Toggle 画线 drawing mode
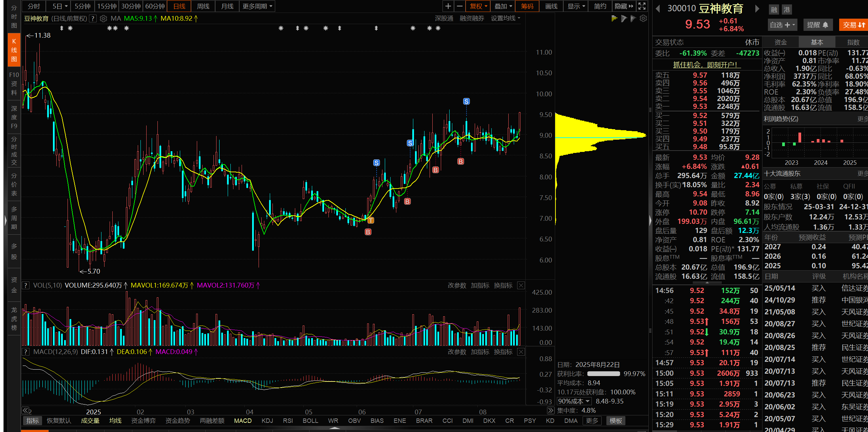 click(x=551, y=6)
